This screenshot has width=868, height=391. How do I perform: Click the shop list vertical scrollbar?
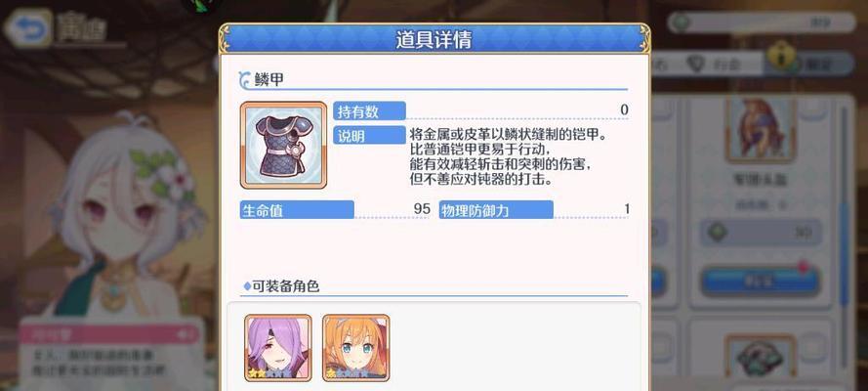(844, 205)
